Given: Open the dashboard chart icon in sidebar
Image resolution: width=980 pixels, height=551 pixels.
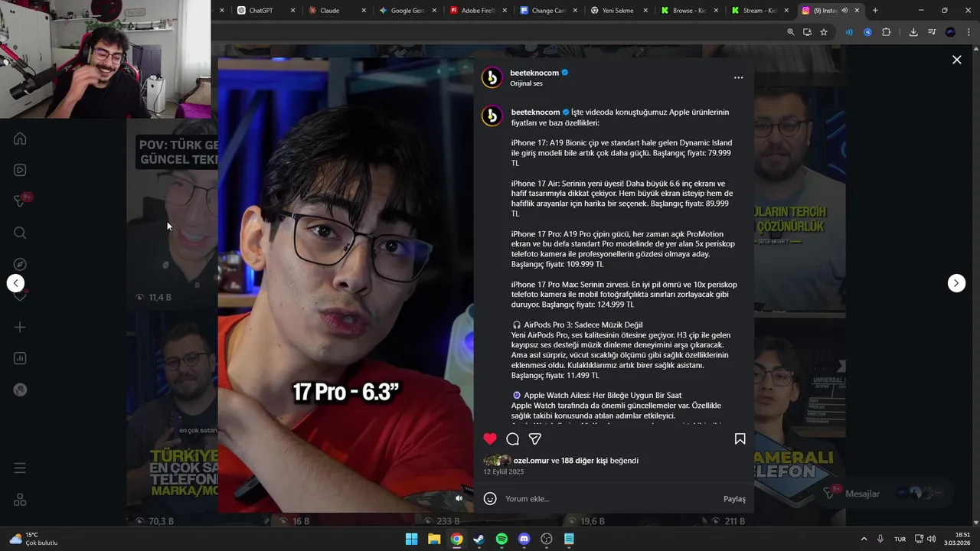Looking at the screenshot, I should point(20,358).
